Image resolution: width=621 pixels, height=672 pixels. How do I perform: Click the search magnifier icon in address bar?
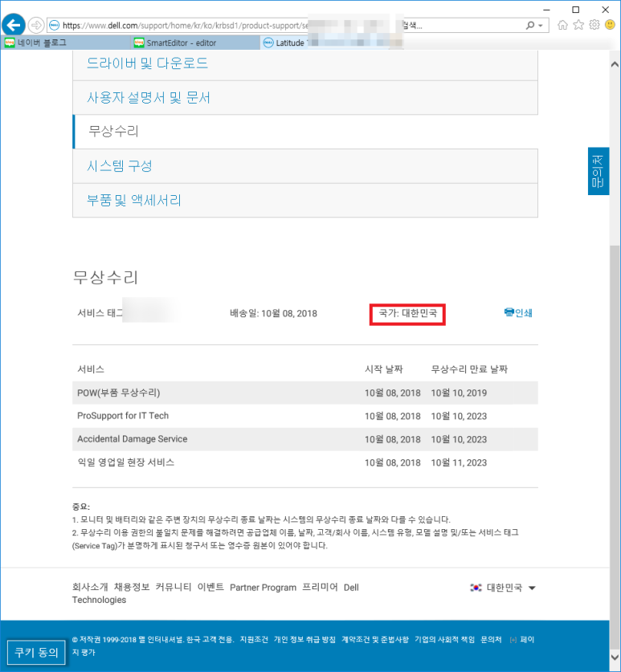(x=530, y=25)
